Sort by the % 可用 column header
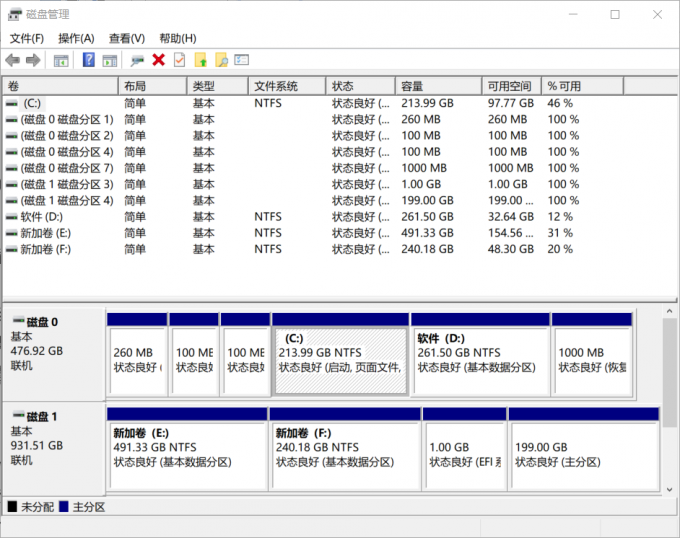Screen dimensions: 680x538 583,86
